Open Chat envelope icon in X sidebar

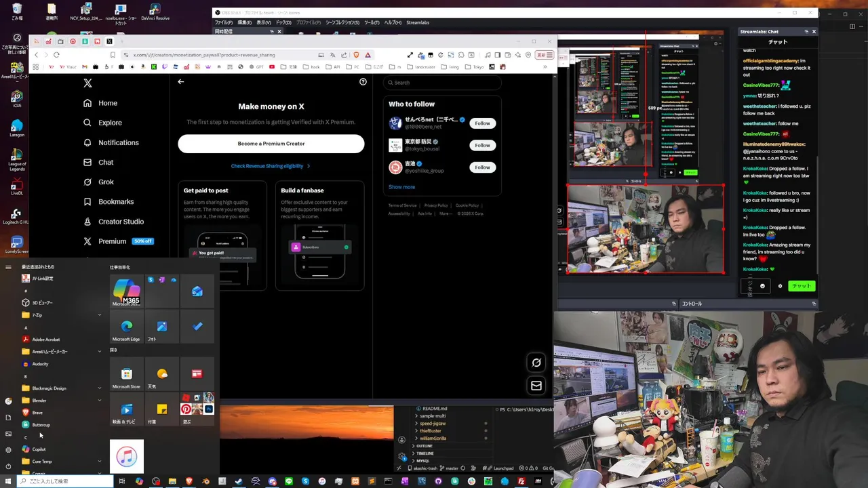click(x=87, y=163)
